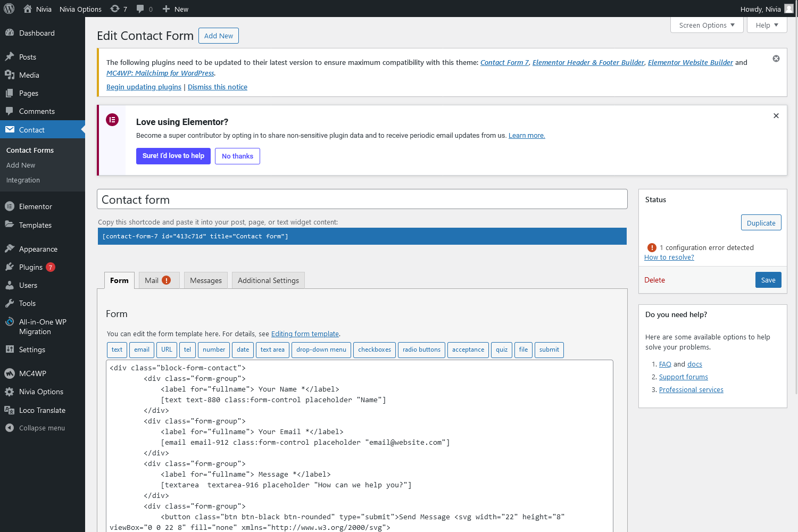Insert a drop-down menu form tag
798x532 pixels.
click(x=321, y=350)
